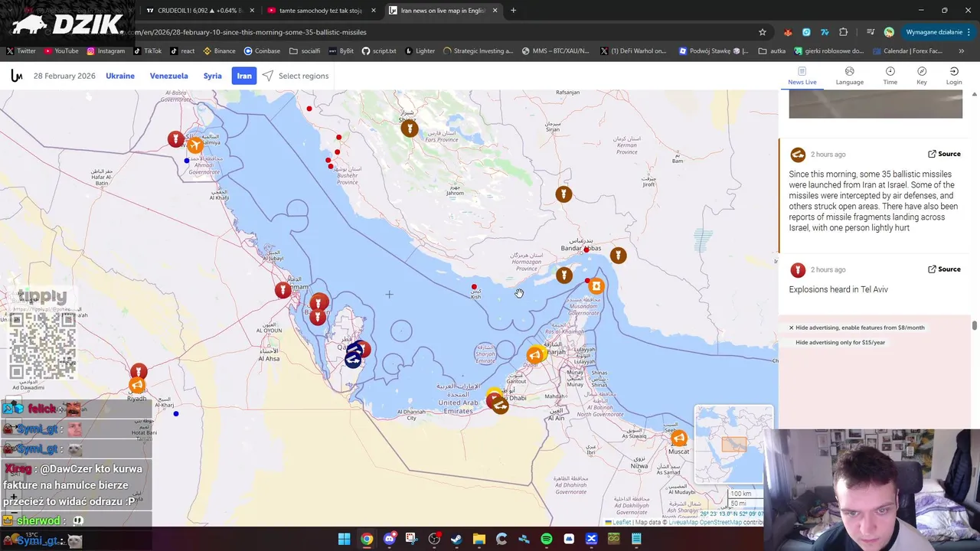Click the Shiraz explosion marker
980x551 pixels.
pyautogui.click(x=410, y=129)
